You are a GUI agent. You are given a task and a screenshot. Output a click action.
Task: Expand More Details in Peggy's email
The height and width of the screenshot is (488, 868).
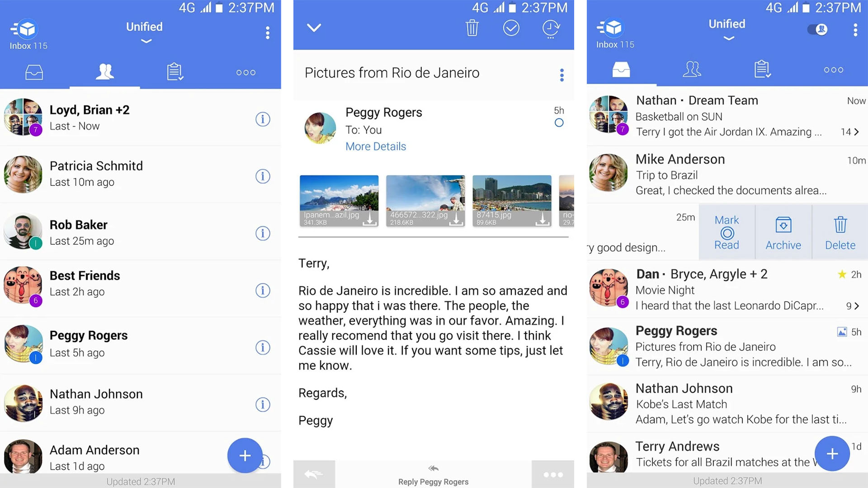pyautogui.click(x=375, y=145)
